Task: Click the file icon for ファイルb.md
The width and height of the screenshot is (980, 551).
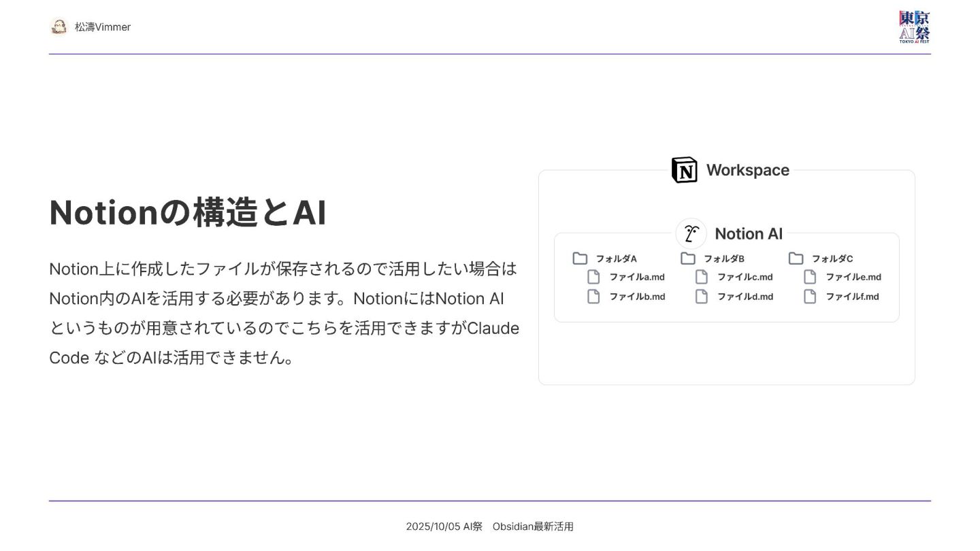Action: click(593, 297)
